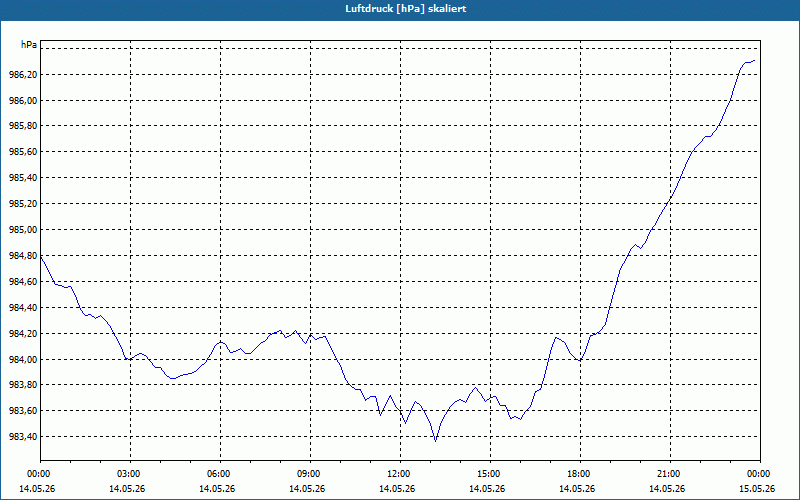The height and width of the screenshot is (500, 800).
Task: Click the 21:00 time label
Action: (x=670, y=473)
